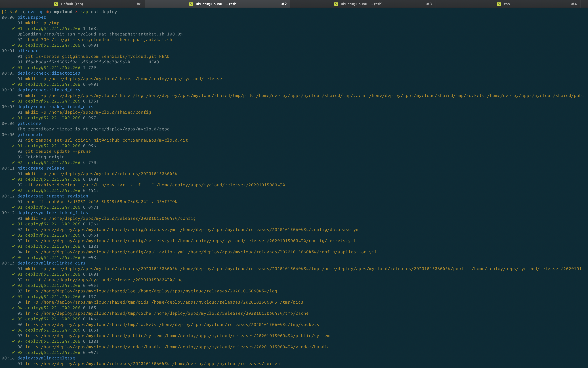
Task: Click the 'HEAD' label after commit hash
Action: point(154,62)
